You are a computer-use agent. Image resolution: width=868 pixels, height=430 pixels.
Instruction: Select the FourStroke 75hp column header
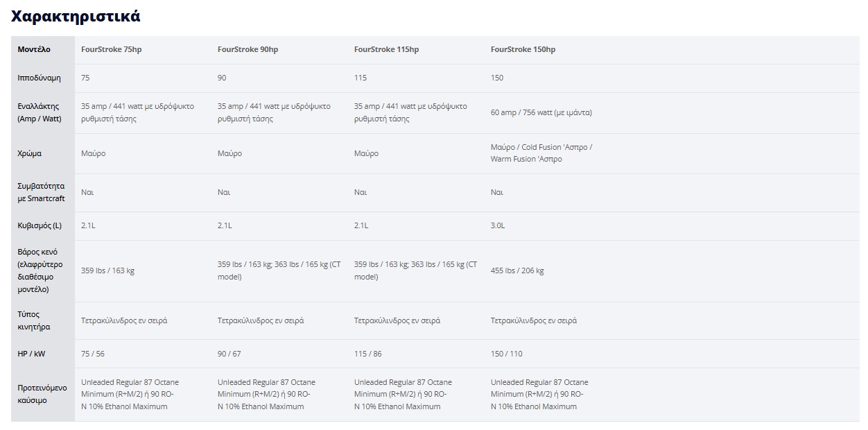112,50
